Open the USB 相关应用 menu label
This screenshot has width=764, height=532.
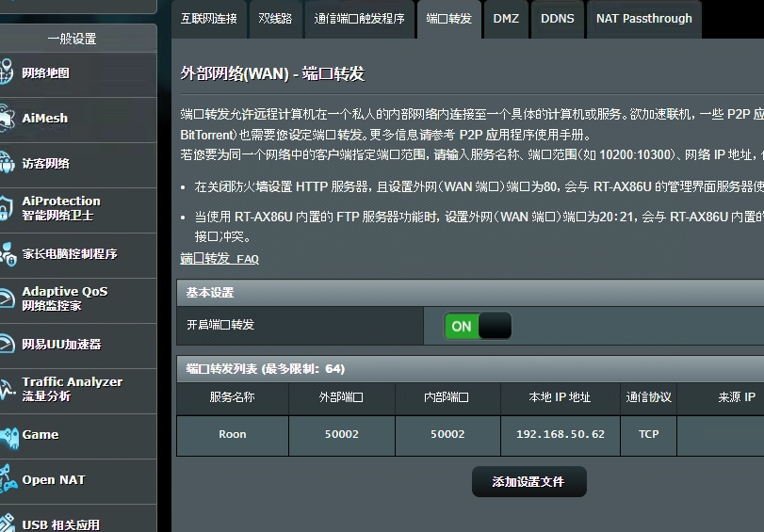(x=61, y=524)
